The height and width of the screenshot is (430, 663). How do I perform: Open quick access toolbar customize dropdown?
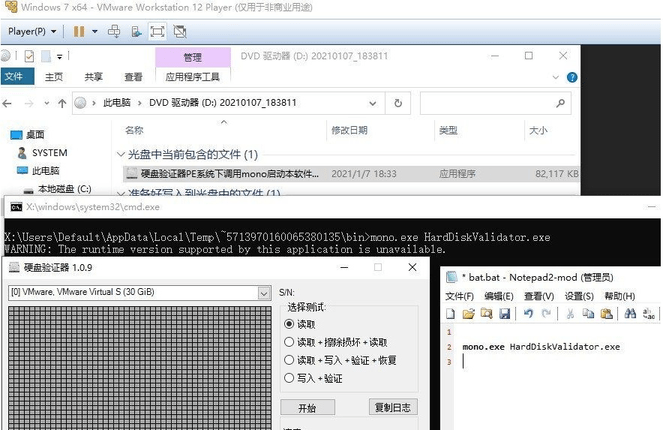(60, 56)
